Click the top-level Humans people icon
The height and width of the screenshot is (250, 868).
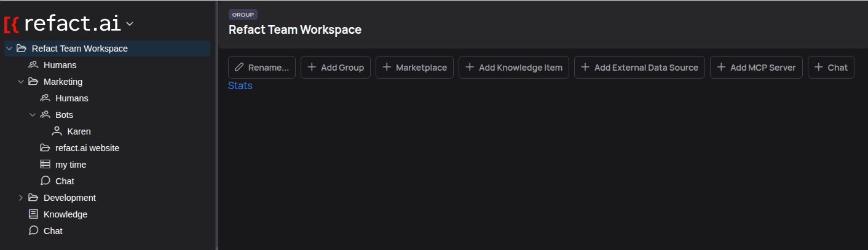click(x=33, y=65)
